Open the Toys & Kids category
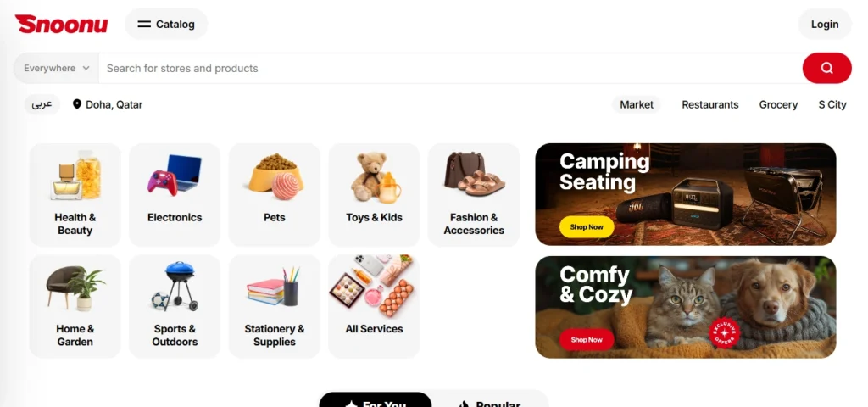Image resolution: width=868 pixels, height=407 pixels. pos(374,195)
